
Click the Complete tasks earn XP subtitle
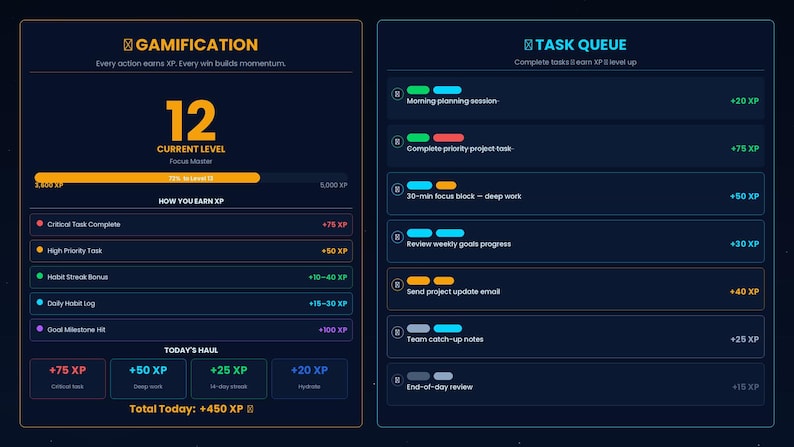point(575,62)
